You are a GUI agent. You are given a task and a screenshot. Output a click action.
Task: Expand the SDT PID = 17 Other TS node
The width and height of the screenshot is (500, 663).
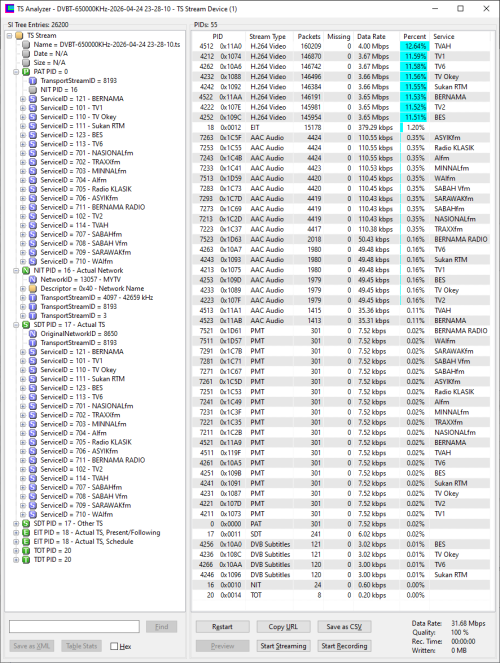[16, 523]
